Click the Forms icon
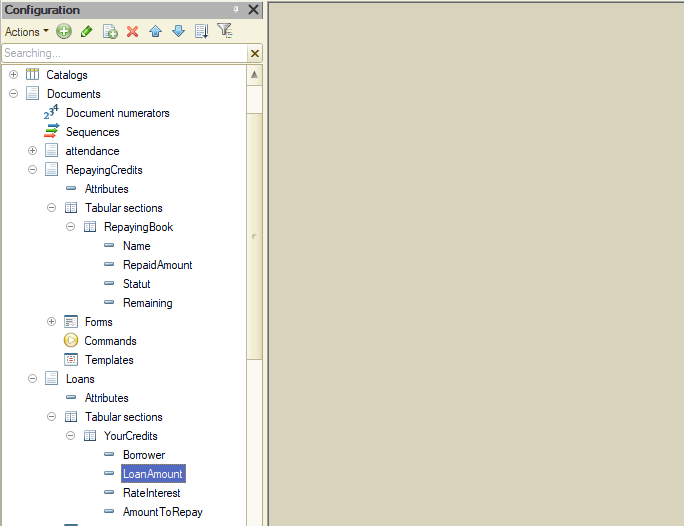This screenshot has height=526, width=684. [x=71, y=322]
